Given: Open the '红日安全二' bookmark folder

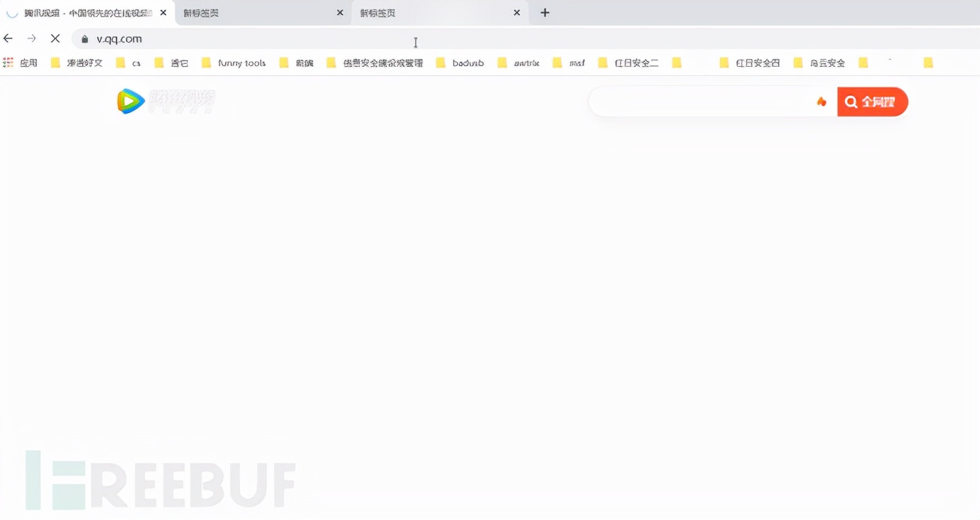Looking at the screenshot, I should click(x=631, y=63).
